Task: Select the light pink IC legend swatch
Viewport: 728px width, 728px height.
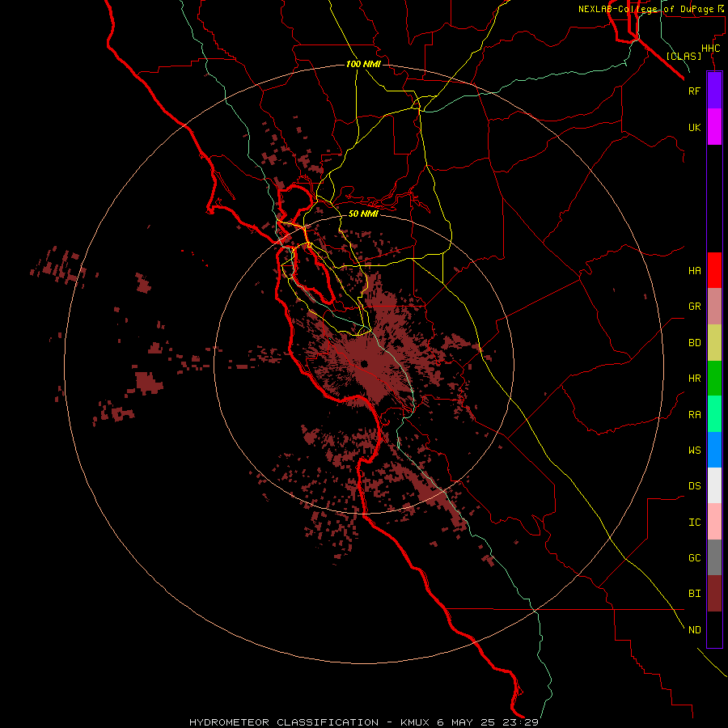Action: pos(714,522)
